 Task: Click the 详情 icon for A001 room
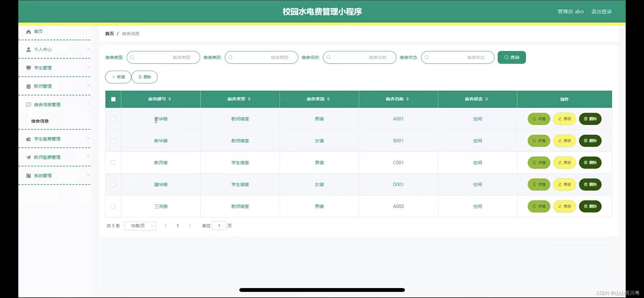click(538, 119)
